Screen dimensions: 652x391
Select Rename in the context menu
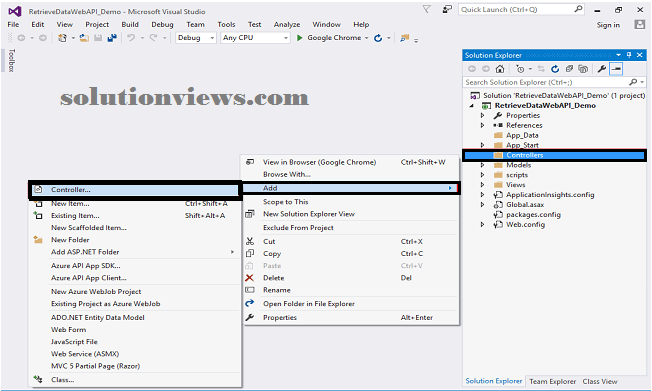(350, 290)
